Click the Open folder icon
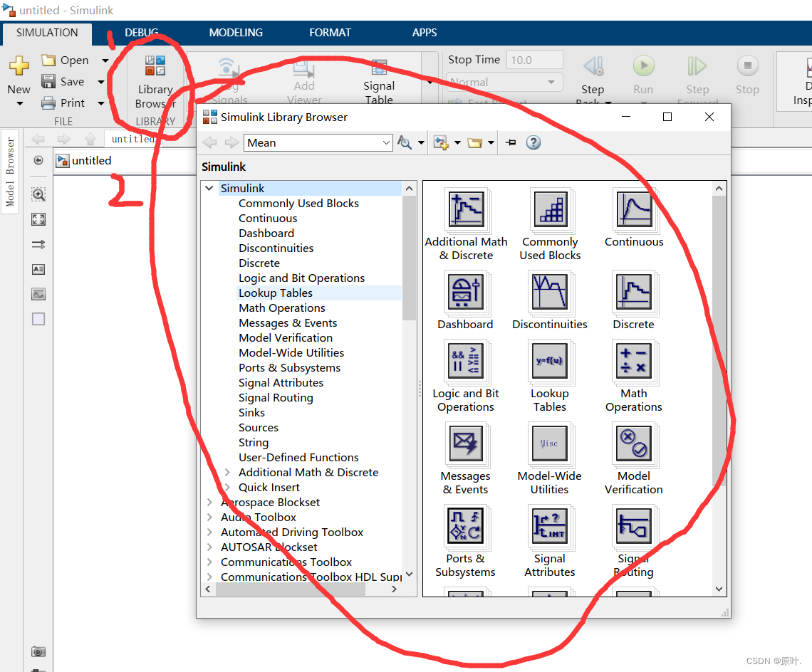 click(48, 60)
